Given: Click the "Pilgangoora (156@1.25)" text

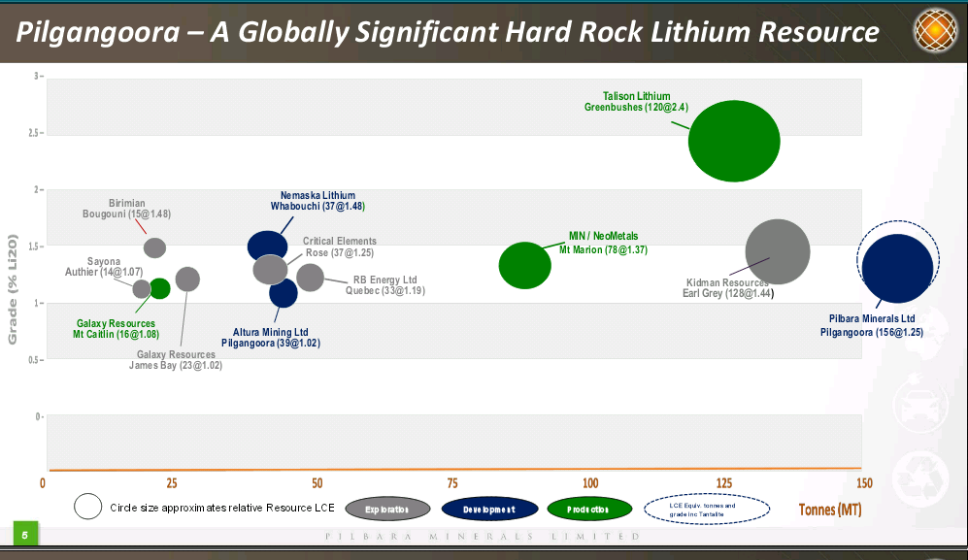Looking at the screenshot, I should [872, 333].
